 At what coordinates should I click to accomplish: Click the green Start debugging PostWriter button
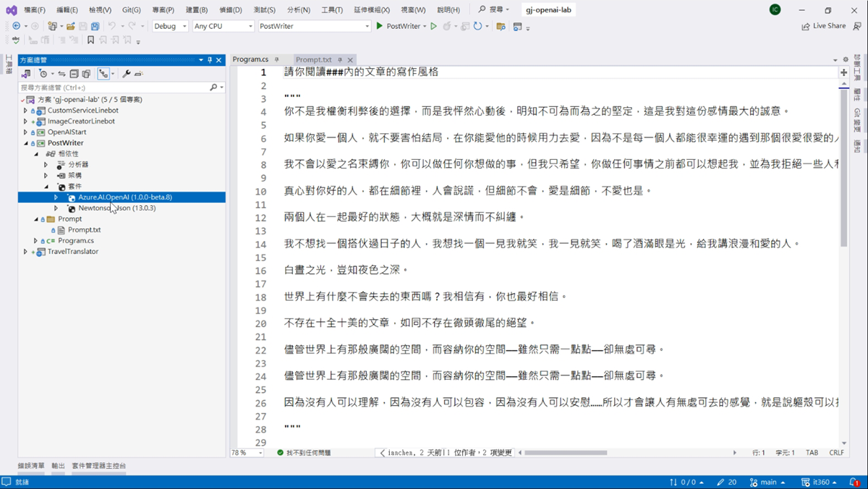pos(380,26)
